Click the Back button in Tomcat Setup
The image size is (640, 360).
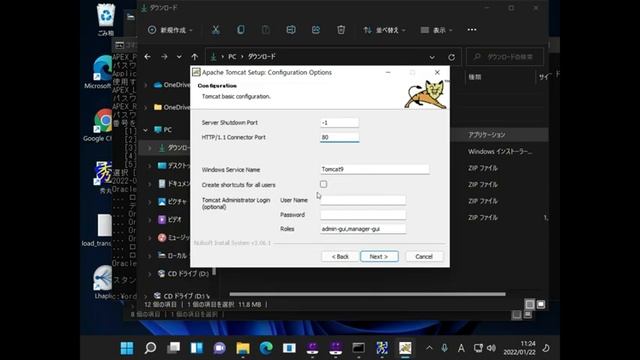click(x=340, y=256)
